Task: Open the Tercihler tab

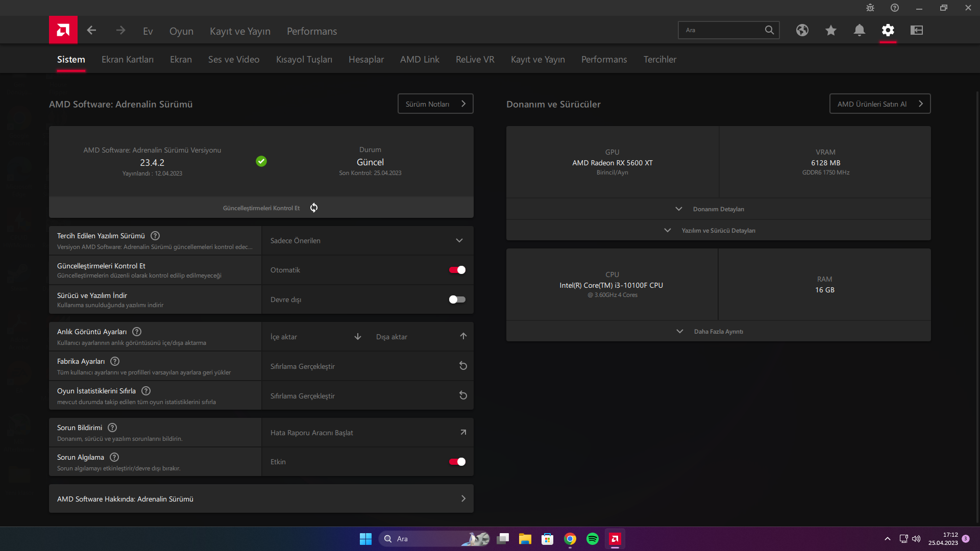Action: (659, 60)
